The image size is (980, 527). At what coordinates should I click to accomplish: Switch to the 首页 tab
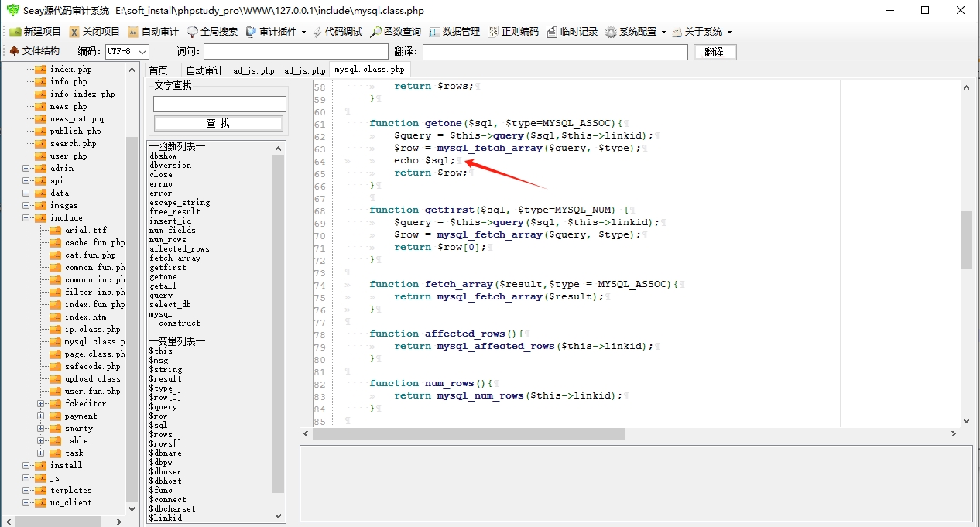click(158, 70)
